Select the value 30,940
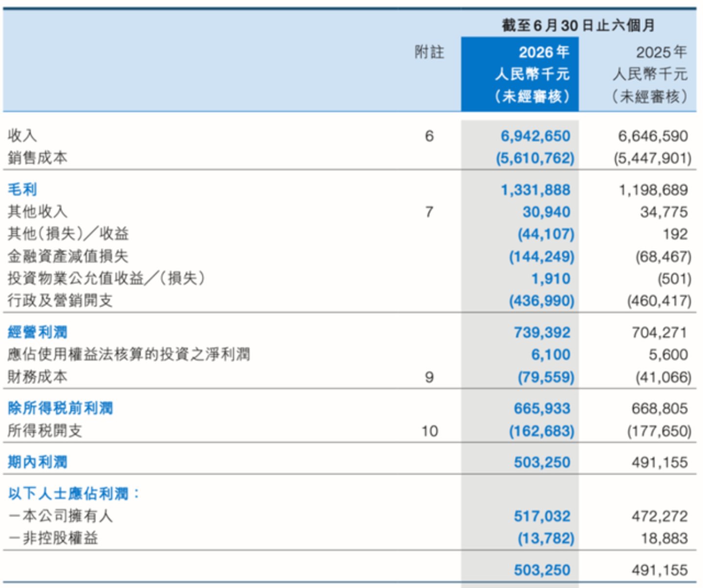The image size is (703, 588). [547, 212]
